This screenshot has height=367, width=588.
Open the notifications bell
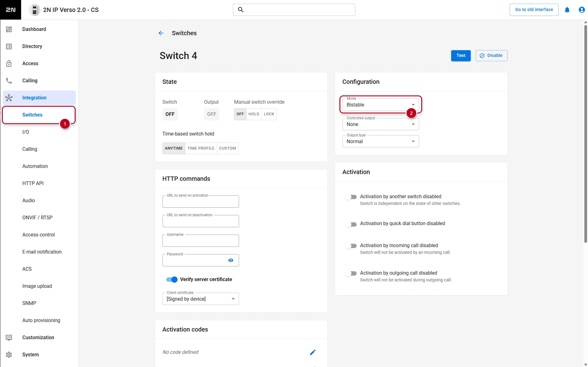click(567, 10)
